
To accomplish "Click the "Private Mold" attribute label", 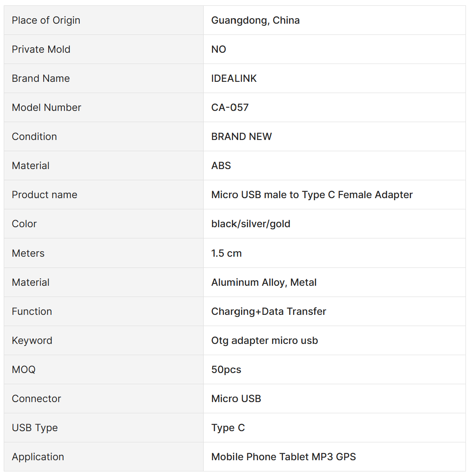I will [41, 49].
